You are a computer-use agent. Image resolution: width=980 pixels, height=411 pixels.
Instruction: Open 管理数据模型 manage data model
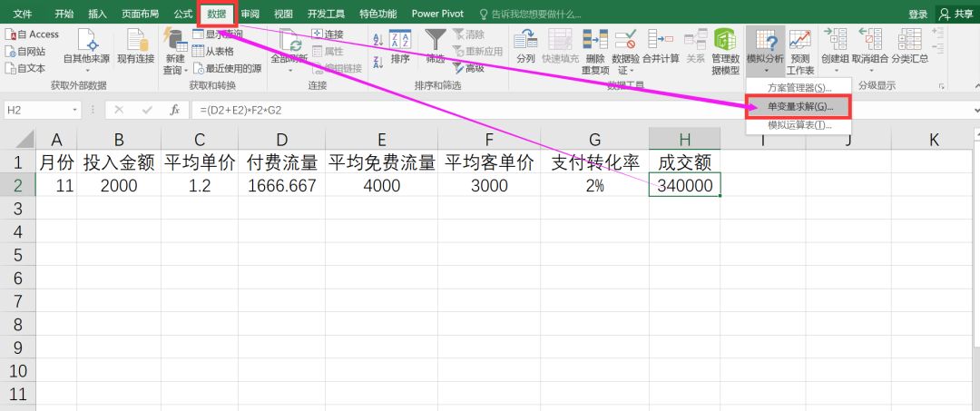pos(726,52)
